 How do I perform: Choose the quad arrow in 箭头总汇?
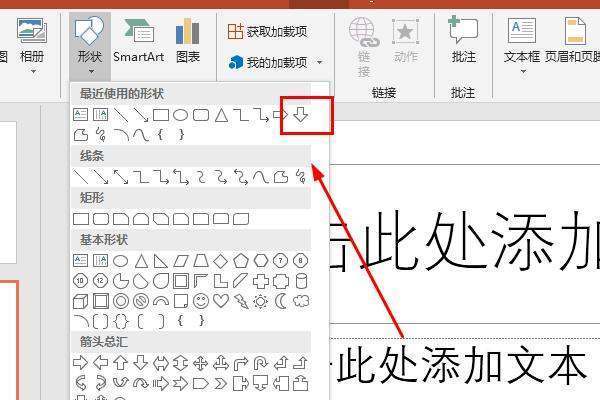pos(201,363)
